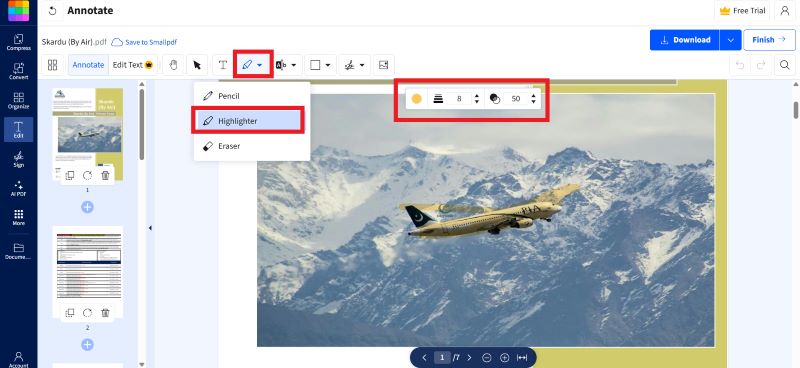Duplicate page 1 thumbnail
Screen dimensions: 800x368
tap(70, 176)
